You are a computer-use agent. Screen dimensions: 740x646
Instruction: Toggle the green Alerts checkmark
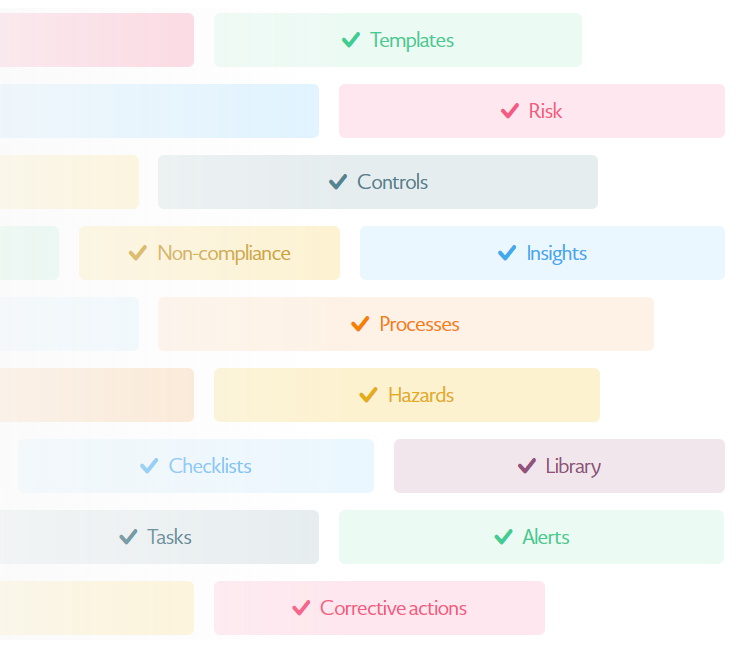[x=503, y=537]
